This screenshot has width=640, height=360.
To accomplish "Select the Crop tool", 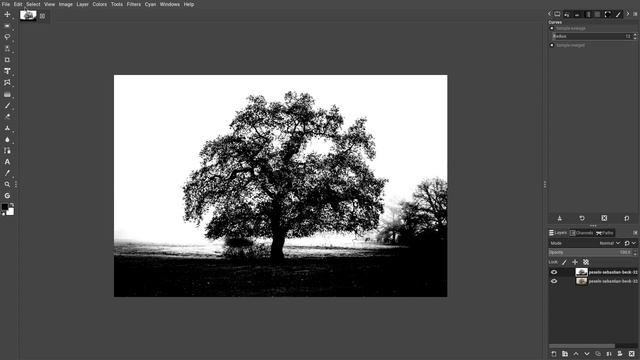I will coord(7,60).
